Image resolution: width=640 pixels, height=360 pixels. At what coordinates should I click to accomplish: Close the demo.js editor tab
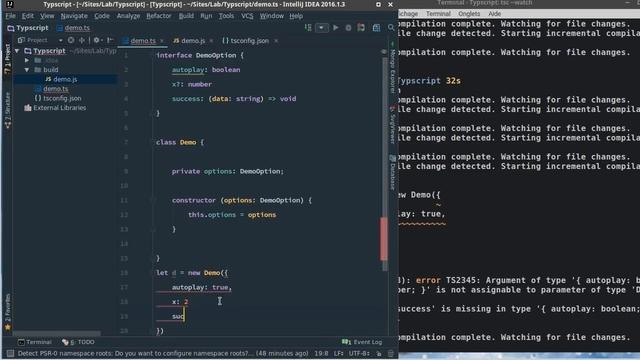(x=211, y=41)
